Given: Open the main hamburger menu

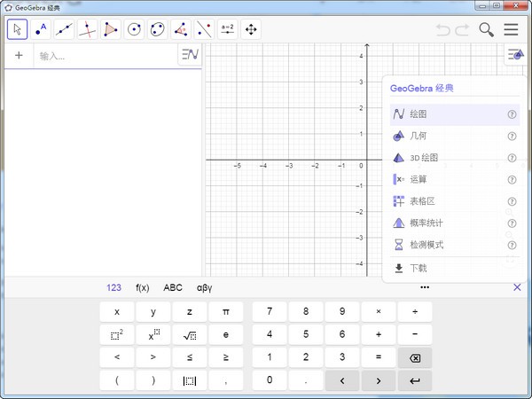Looking at the screenshot, I should [512, 29].
